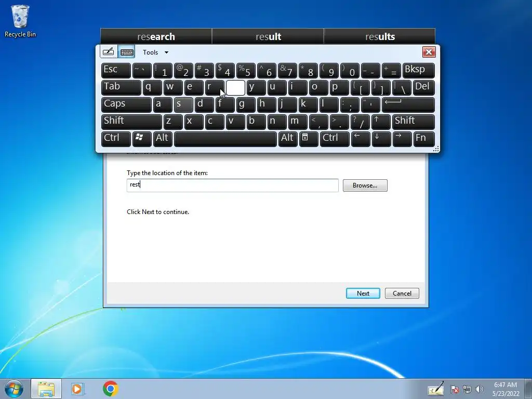
Task: Choose the 'result' text suggestion
Action: pyautogui.click(x=268, y=36)
